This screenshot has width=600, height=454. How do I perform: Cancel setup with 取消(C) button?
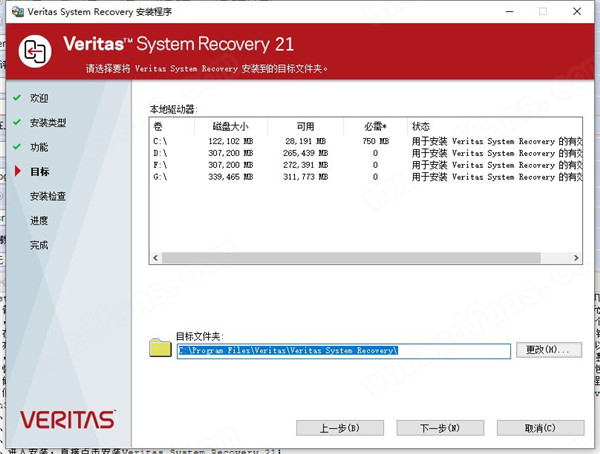coord(540,428)
